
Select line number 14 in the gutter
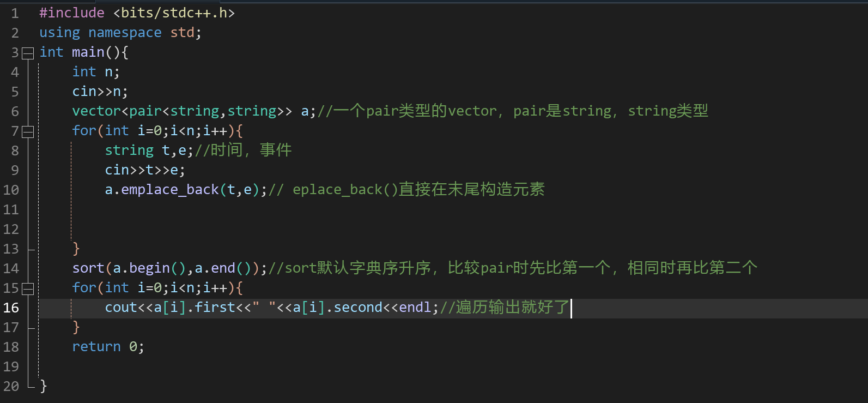pos(11,268)
